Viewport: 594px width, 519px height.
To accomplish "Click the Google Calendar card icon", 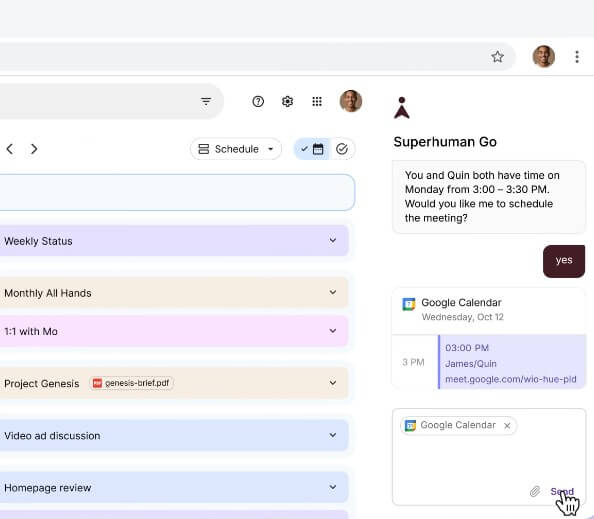I will click(408, 304).
